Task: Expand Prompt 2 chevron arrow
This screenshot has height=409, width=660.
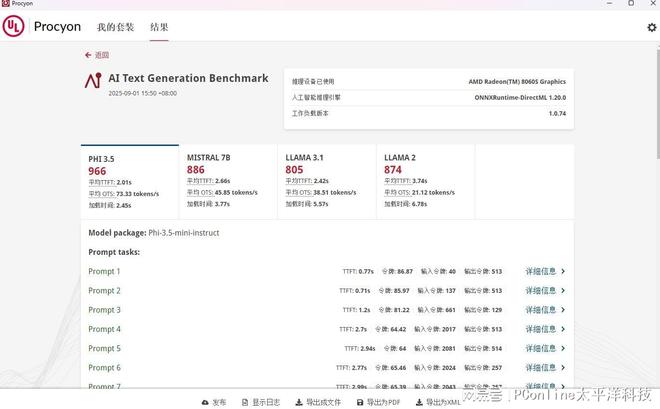Action: click(x=563, y=291)
